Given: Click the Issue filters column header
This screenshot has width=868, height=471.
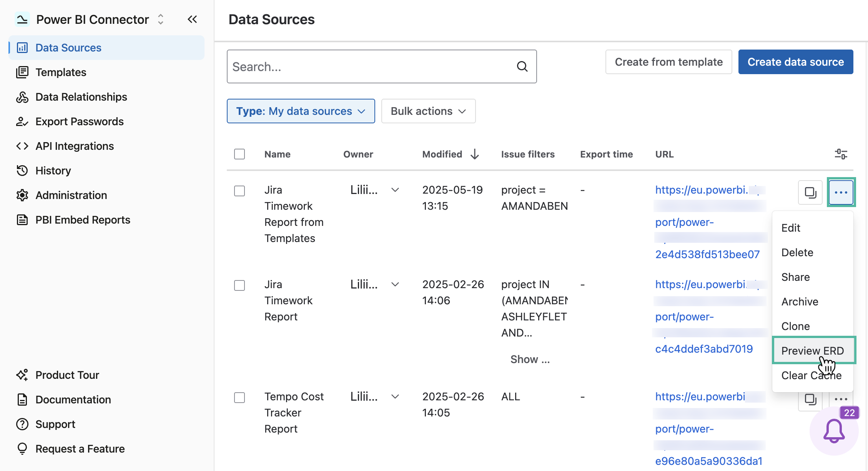Looking at the screenshot, I should [x=528, y=154].
